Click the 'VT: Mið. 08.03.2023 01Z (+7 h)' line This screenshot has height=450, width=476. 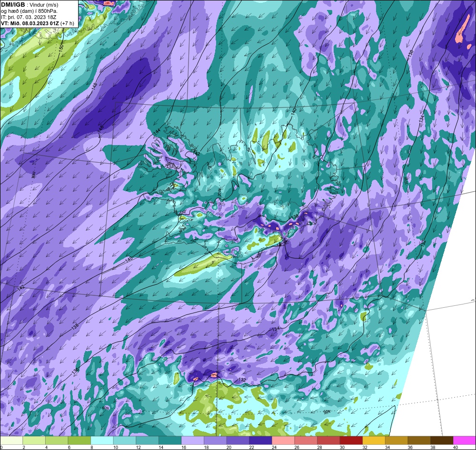pos(37,23)
